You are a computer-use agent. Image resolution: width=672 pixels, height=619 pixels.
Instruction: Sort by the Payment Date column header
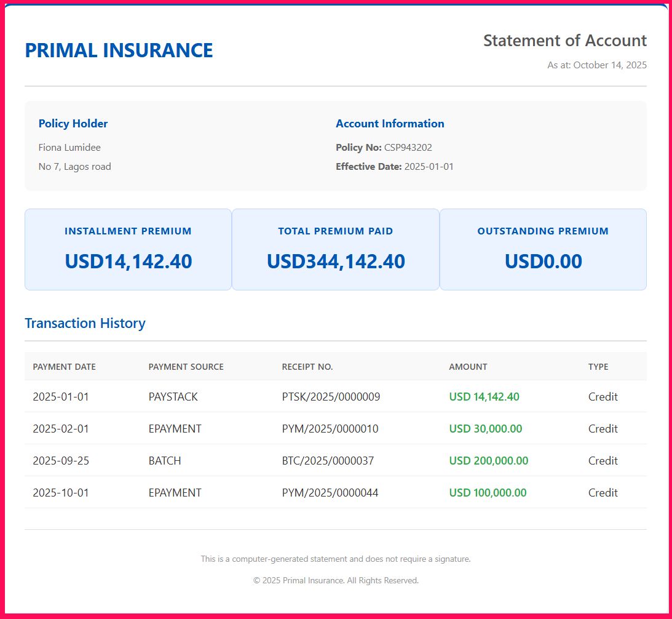click(x=65, y=367)
